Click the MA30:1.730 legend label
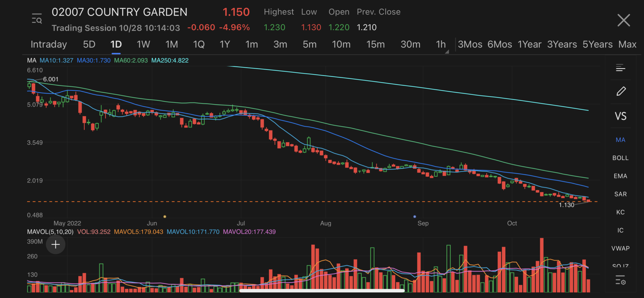 94,60
